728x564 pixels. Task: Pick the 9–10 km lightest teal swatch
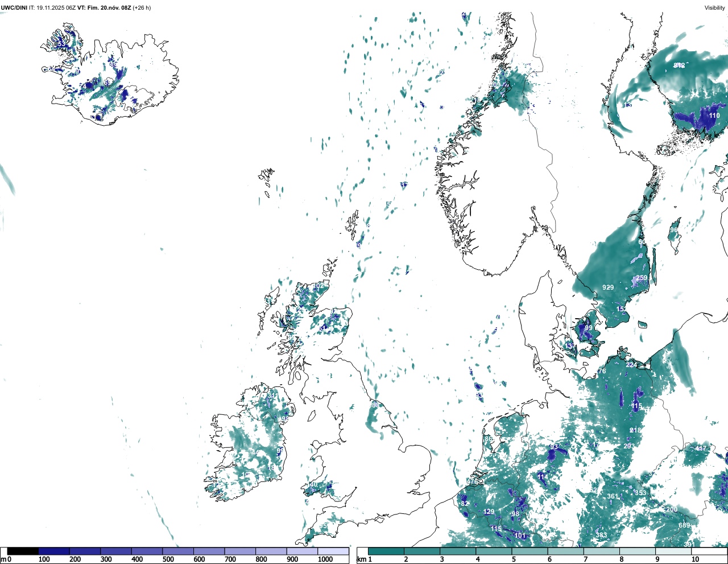[674, 551]
